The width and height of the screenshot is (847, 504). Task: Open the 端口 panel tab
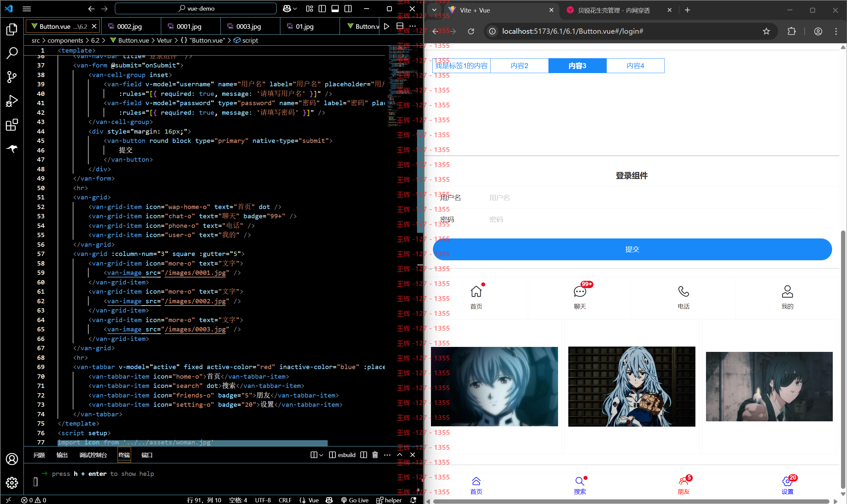(147, 455)
